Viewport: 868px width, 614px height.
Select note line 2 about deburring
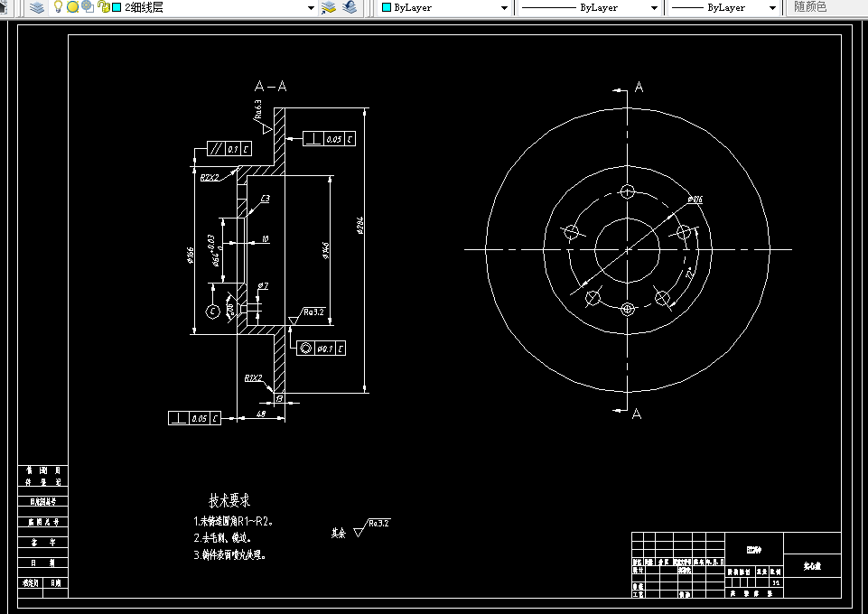pyautogui.click(x=222, y=537)
